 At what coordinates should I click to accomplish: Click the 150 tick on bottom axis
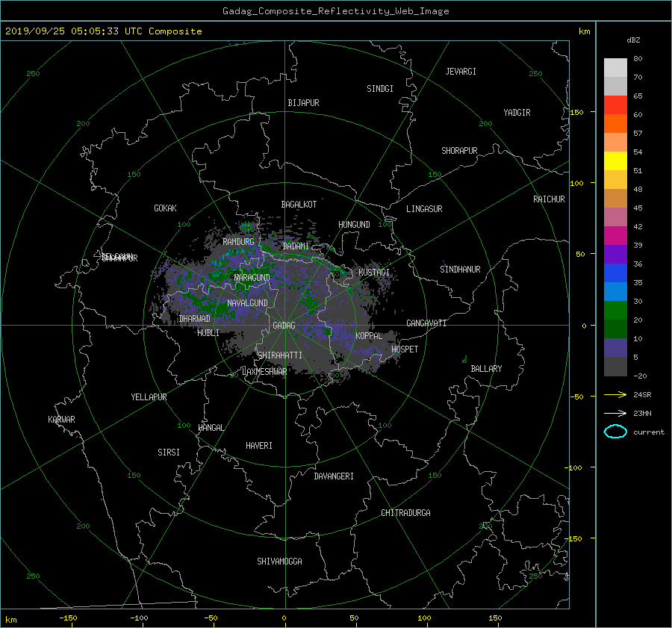tap(495, 618)
